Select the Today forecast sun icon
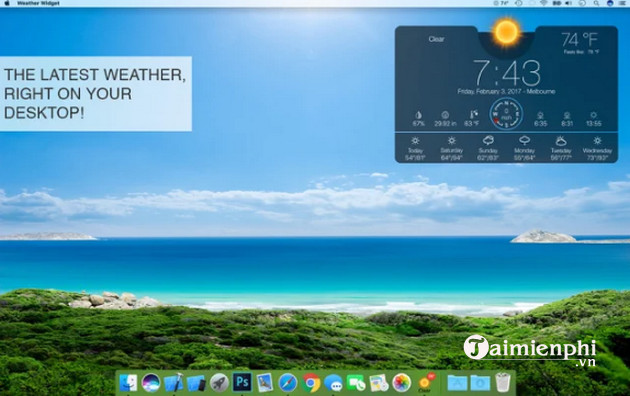This screenshot has height=396, width=630. pos(415,141)
